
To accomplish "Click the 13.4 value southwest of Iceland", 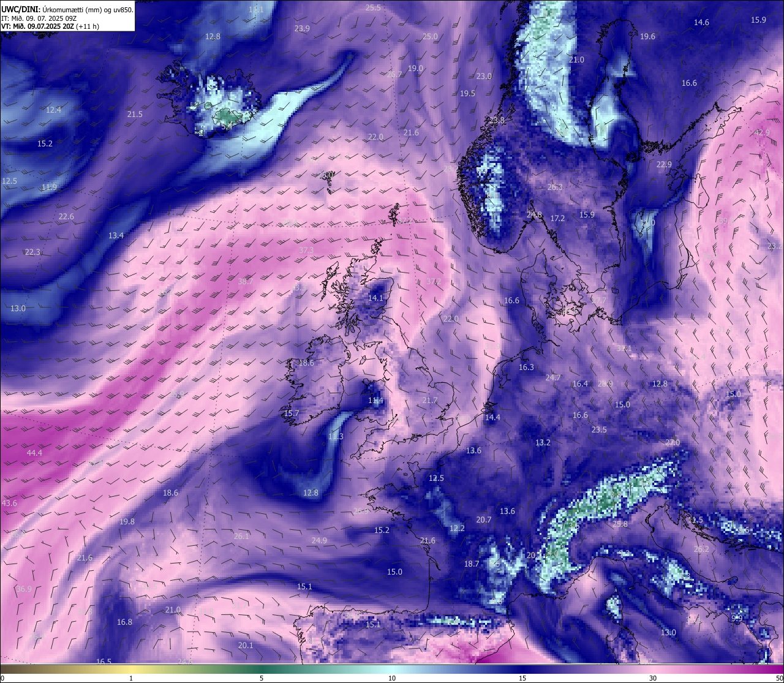I will point(116,235).
